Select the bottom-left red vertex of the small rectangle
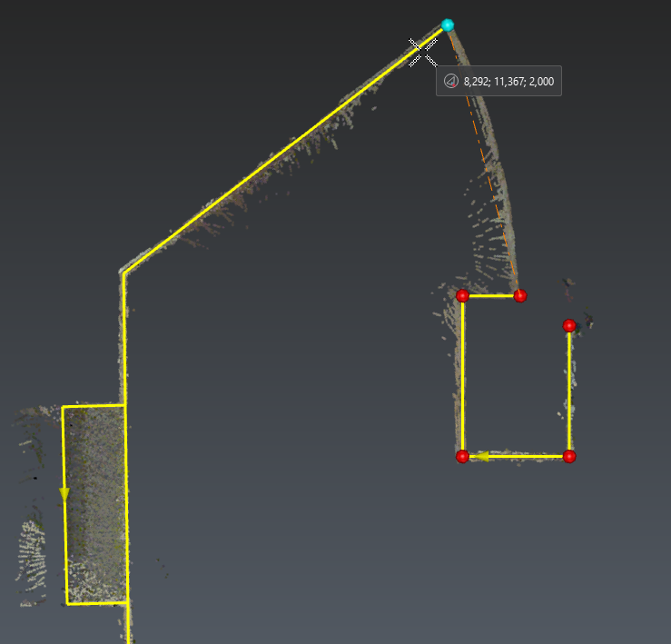 [462, 456]
